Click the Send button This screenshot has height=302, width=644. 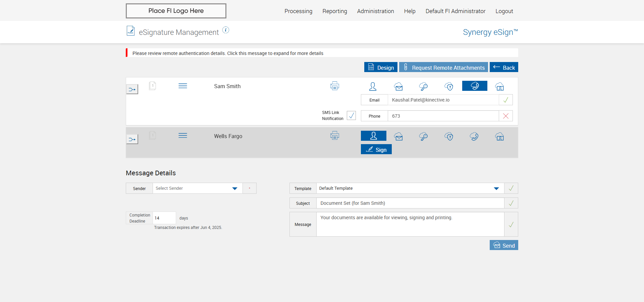[504, 245]
